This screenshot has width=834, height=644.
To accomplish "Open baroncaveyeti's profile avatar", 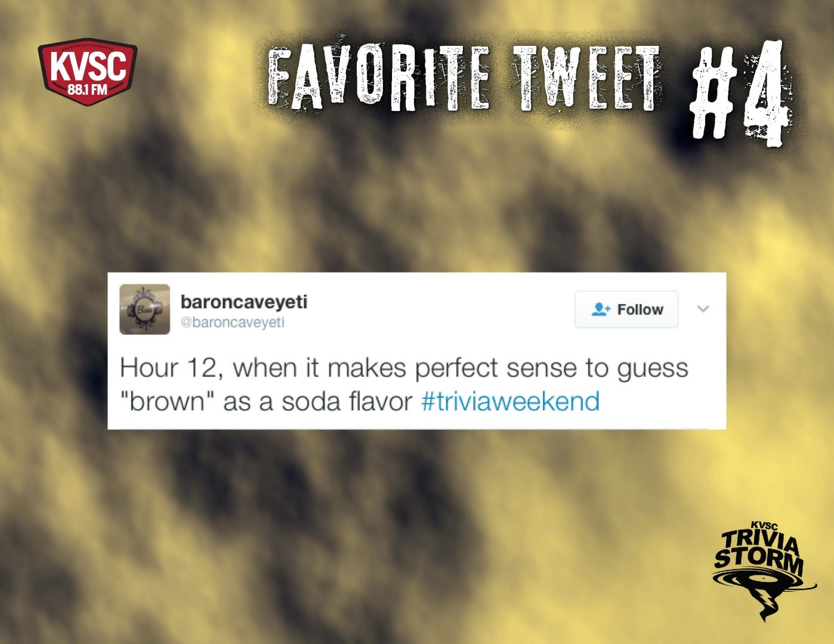I will tap(145, 309).
